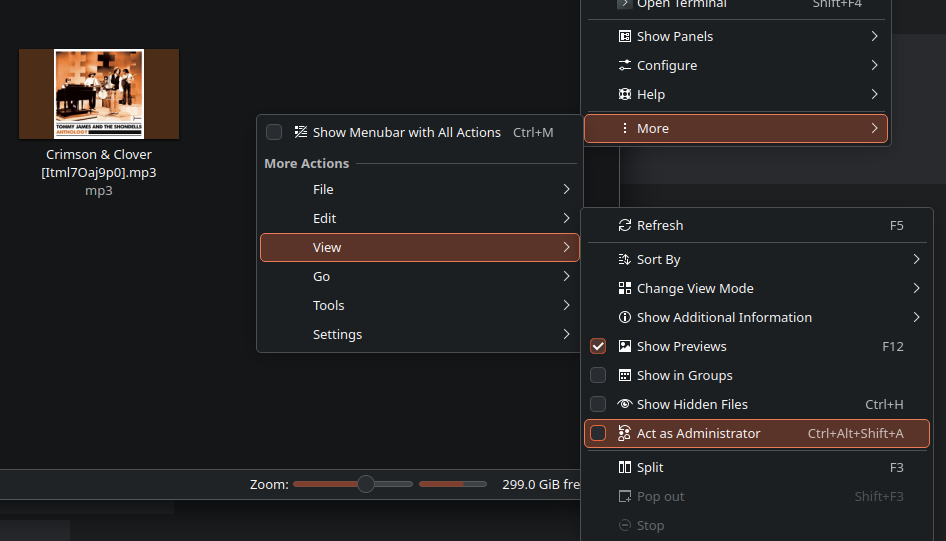Toggle Show Menubar with All Actions checkbox

(x=274, y=132)
